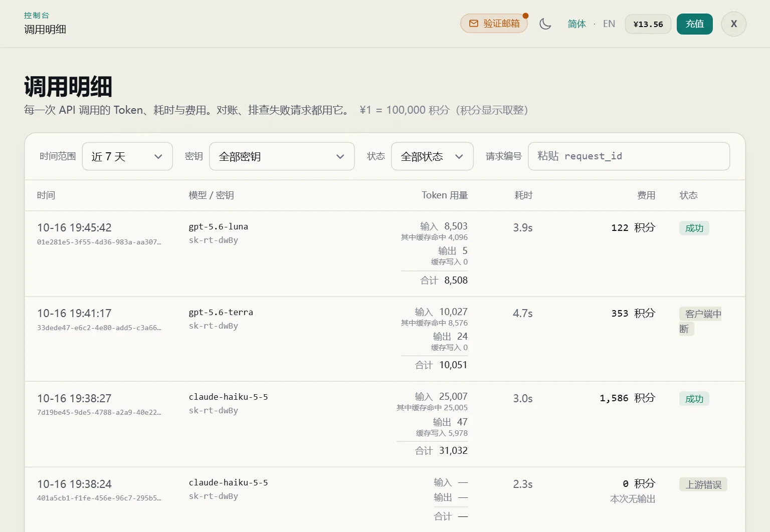Select the 10-16 19:41:17 timestamp
The height and width of the screenshot is (532, 770).
click(x=74, y=313)
